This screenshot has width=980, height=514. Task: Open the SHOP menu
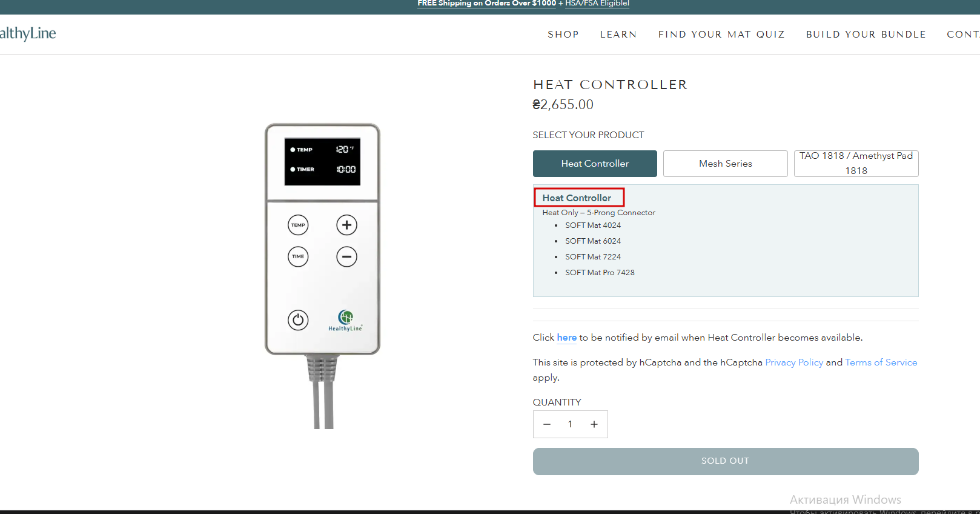tap(563, 35)
